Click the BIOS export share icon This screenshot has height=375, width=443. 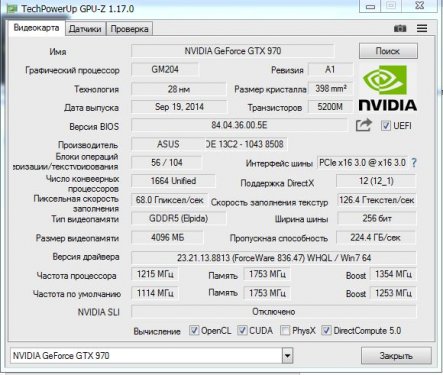point(363,125)
